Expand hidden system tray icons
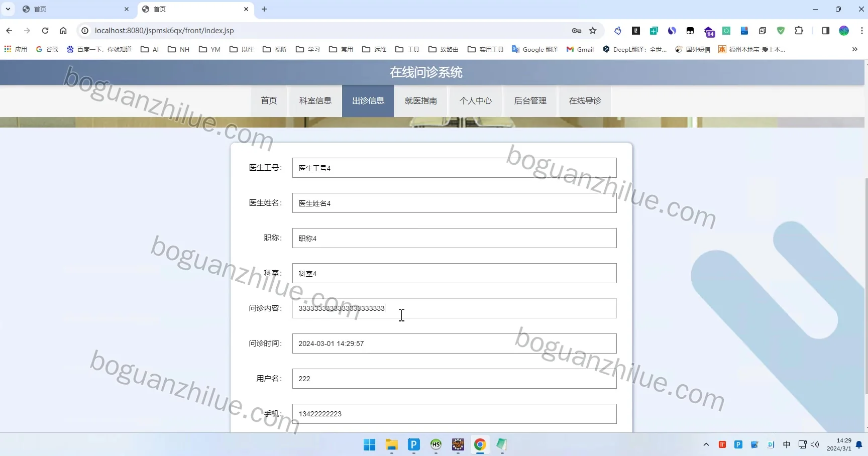Image resolution: width=868 pixels, height=456 pixels. [x=706, y=444]
